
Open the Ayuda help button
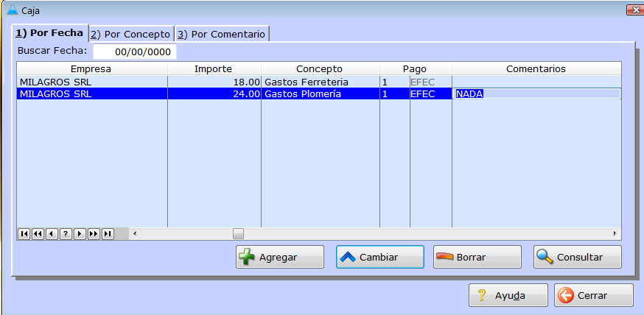pyautogui.click(x=508, y=295)
